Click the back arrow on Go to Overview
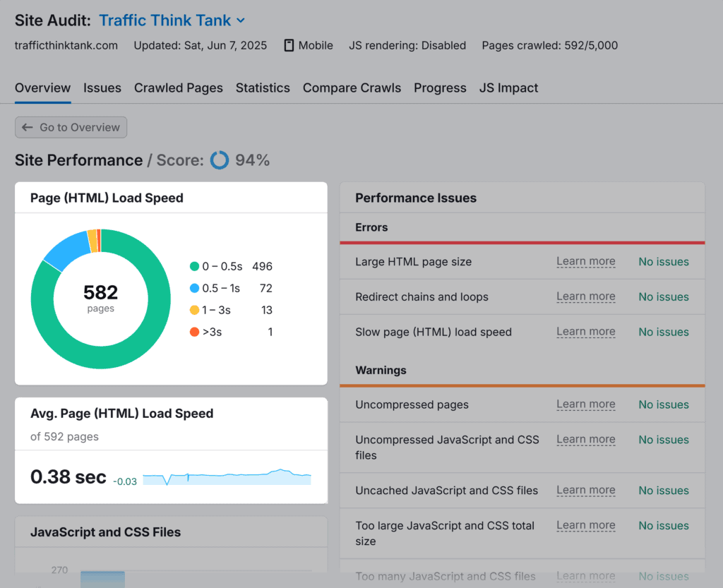The image size is (723, 588). click(x=28, y=127)
